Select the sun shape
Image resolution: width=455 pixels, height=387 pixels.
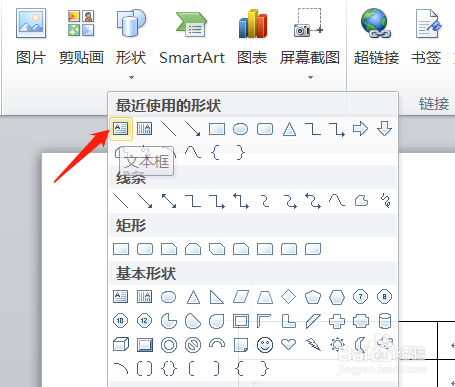point(337,345)
